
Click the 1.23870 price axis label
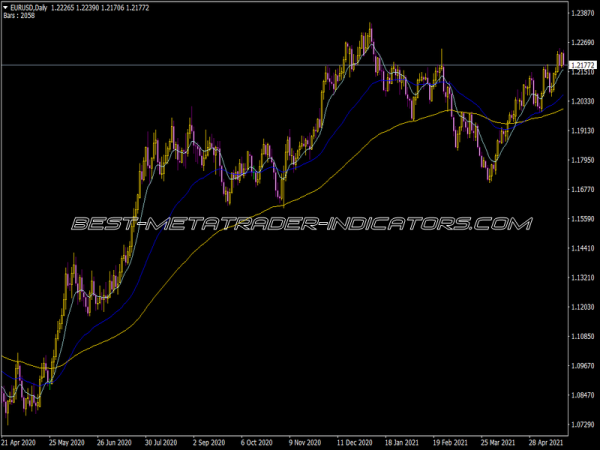(582, 13)
